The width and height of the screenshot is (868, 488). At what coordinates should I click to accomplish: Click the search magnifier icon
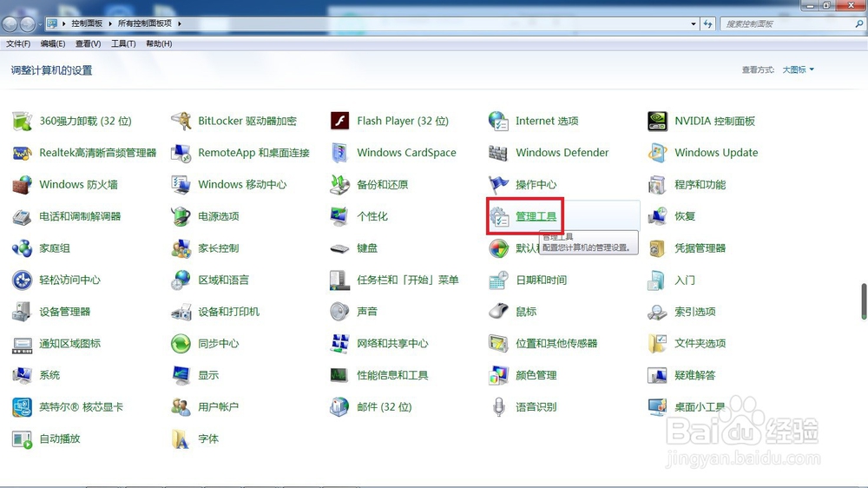pos(858,23)
